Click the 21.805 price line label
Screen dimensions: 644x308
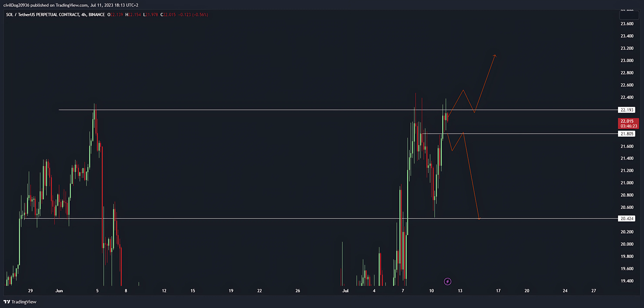coord(627,134)
